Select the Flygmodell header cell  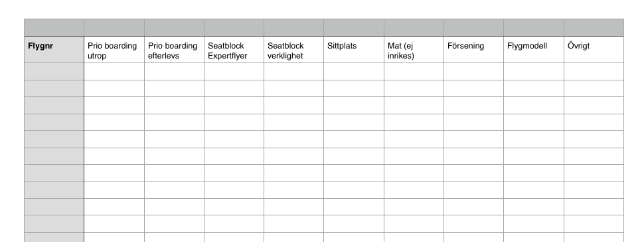click(x=534, y=50)
